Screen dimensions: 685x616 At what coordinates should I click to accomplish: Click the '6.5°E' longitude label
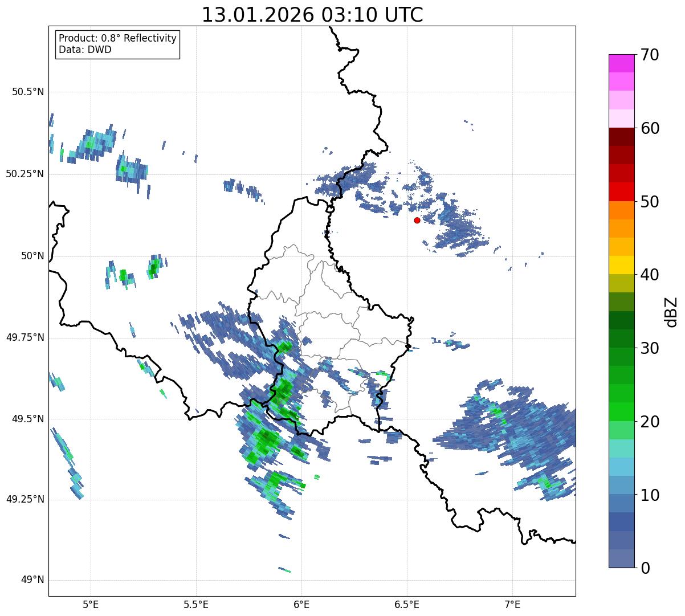point(407,604)
